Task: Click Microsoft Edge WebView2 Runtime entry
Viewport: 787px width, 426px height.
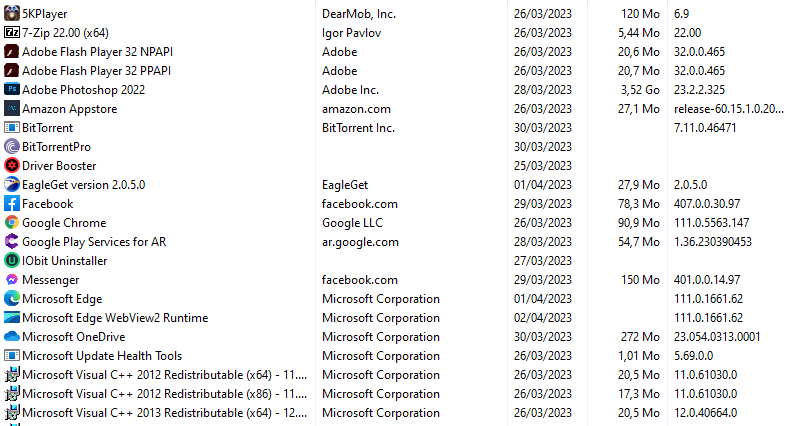Action: [x=115, y=318]
